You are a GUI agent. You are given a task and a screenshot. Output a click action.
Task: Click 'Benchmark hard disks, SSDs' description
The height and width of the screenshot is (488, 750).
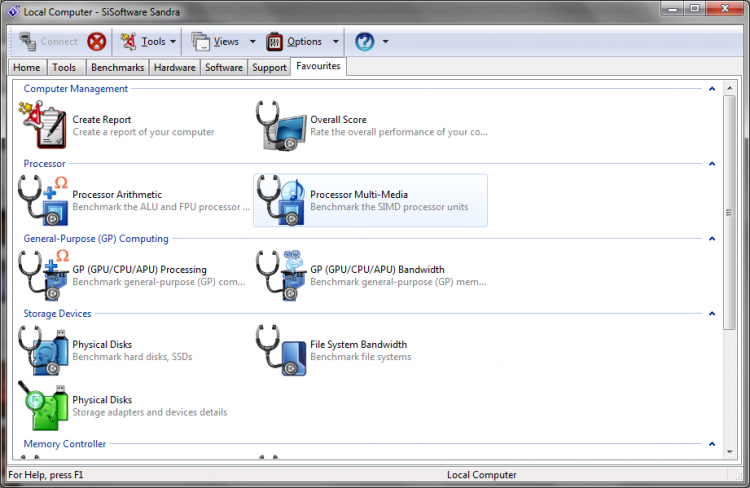[x=132, y=357]
